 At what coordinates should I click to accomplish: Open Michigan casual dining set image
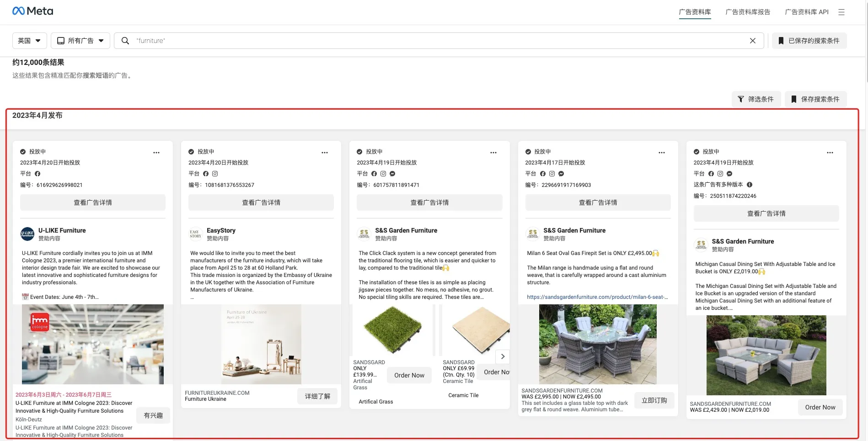tap(766, 355)
